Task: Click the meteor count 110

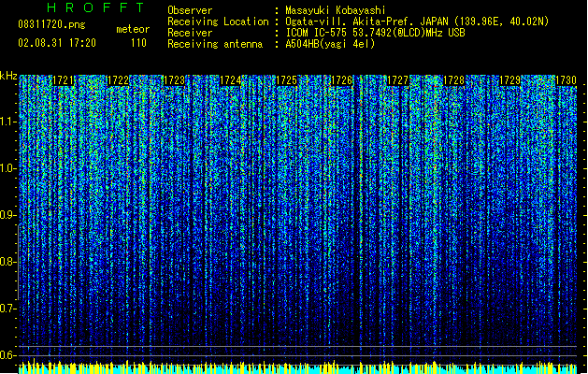Action: (x=138, y=43)
